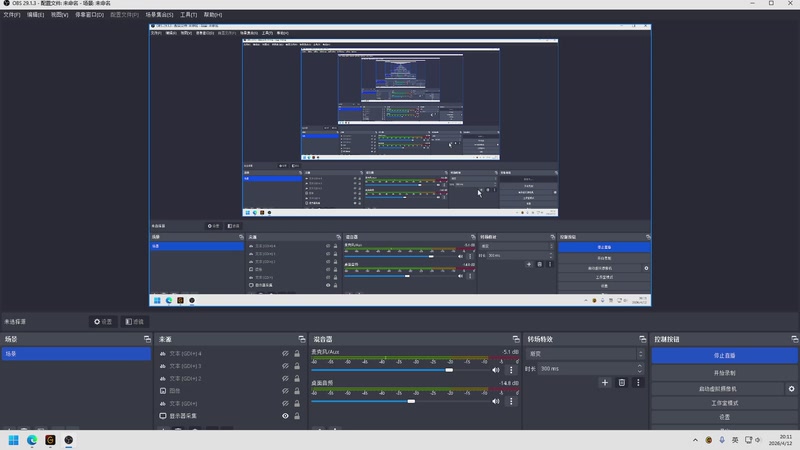The width and height of the screenshot is (800, 450).
Task: Open the 工具(T) menu
Action: (188, 15)
